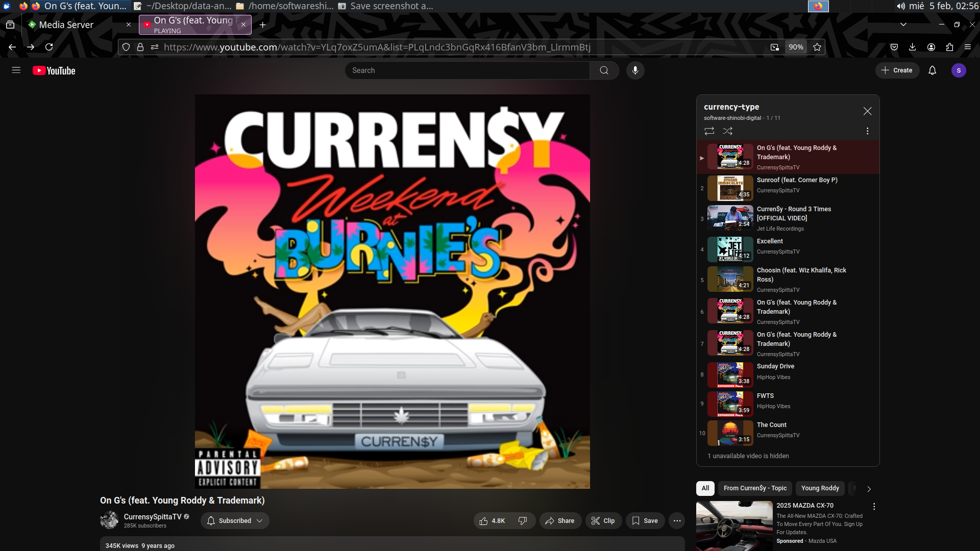Viewport: 980px width, 551px height.
Task: Show more filter chips with right chevron
Action: pos(869,489)
